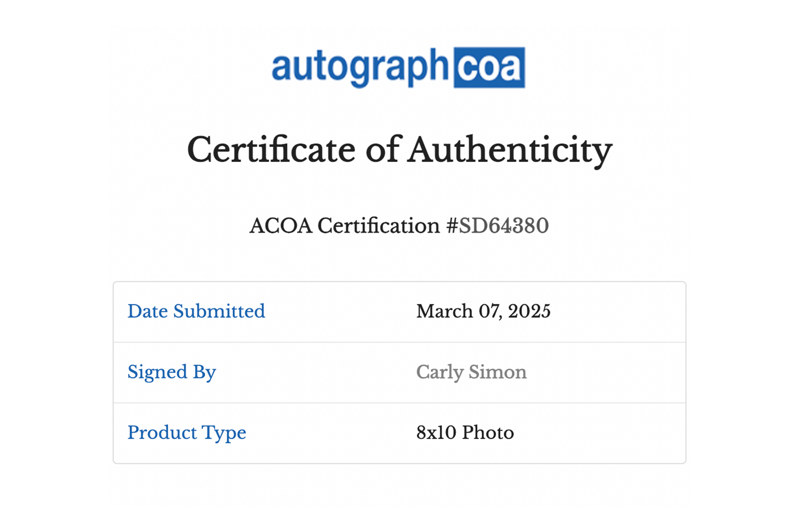This screenshot has width=800, height=532.
Task: Click the month March in the date
Action: point(444,311)
